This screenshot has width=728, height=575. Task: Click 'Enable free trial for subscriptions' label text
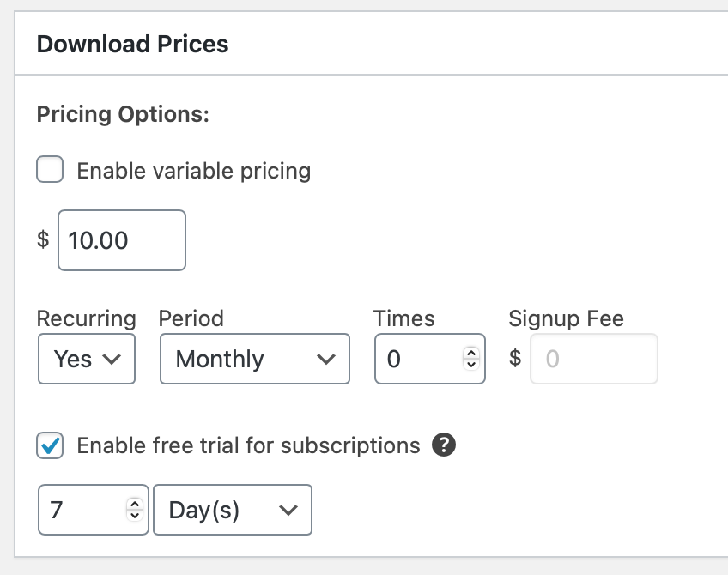248,445
